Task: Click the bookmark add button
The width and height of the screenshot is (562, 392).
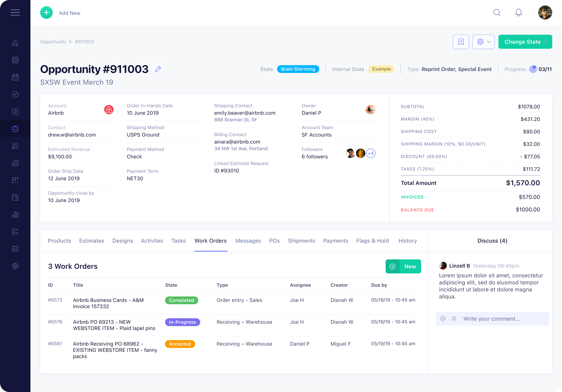Action: (461, 42)
